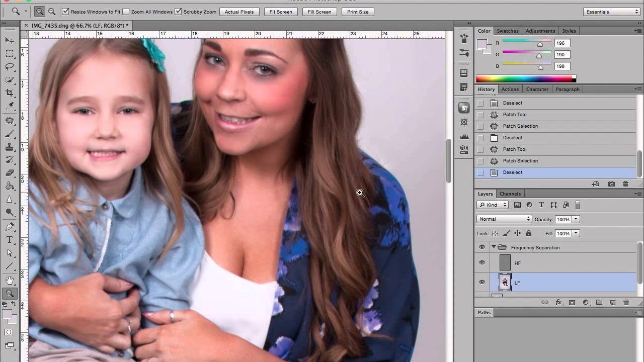The width and height of the screenshot is (644, 362).
Task: Delete current history state trash icon
Action: point(625,184)
